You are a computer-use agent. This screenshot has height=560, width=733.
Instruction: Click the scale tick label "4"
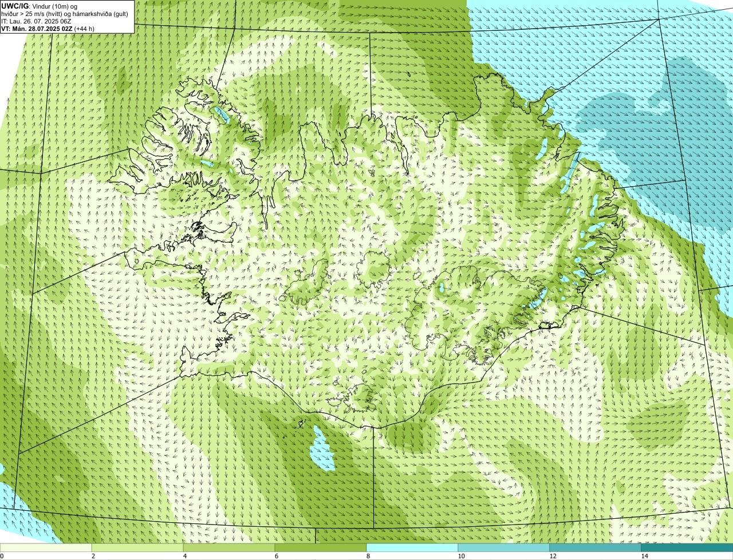coord(184,556)
